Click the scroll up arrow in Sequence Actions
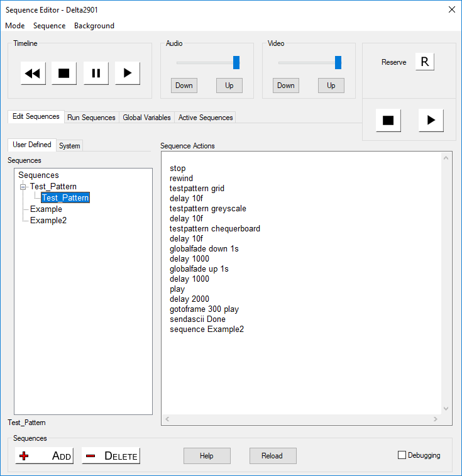This screenshot has width=462, height=476. (x=446, y=158)
